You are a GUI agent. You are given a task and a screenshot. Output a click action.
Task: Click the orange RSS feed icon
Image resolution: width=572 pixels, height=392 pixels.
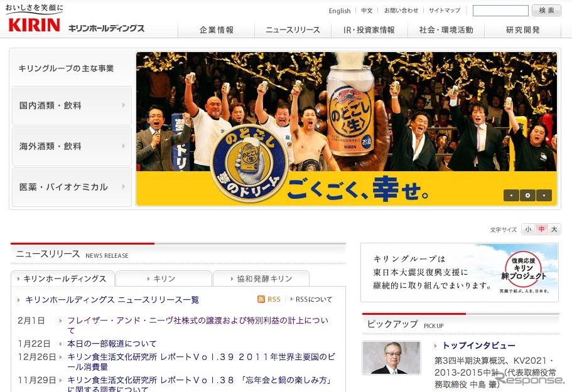pyautogui.click(x=261, y=299)
